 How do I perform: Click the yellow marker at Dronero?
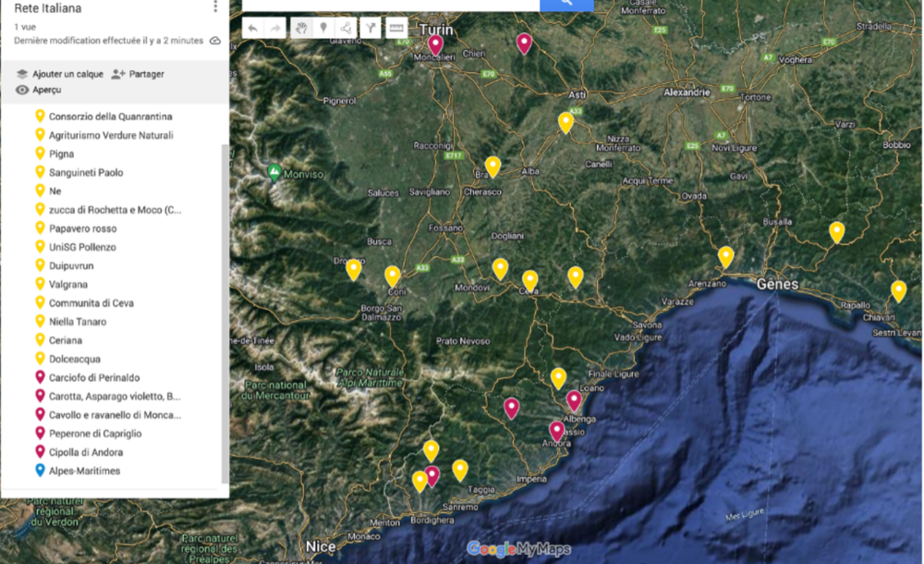click(x=354, y=270)
